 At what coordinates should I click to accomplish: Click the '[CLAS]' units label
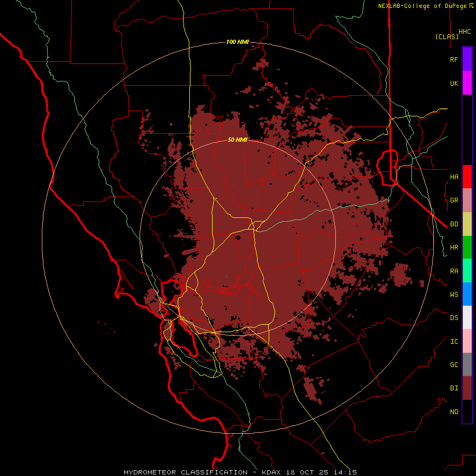[x=447, y=36]
